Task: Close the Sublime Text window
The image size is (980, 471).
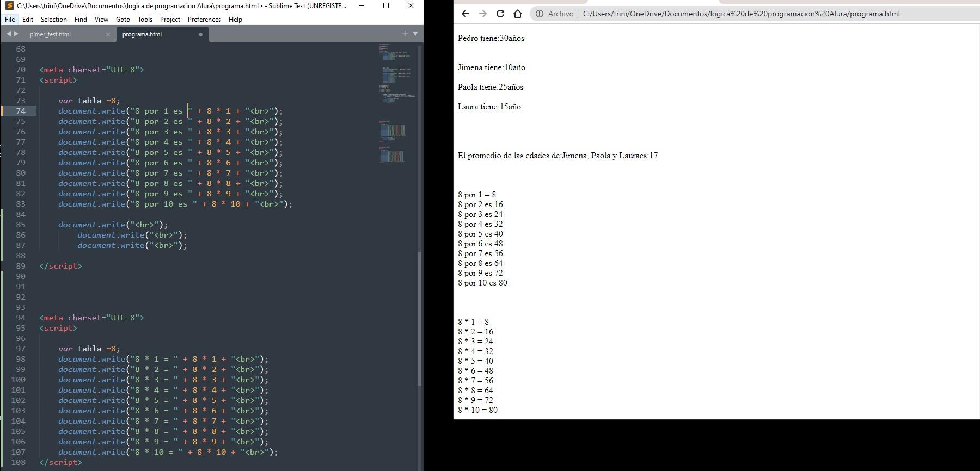Action: 411,5
